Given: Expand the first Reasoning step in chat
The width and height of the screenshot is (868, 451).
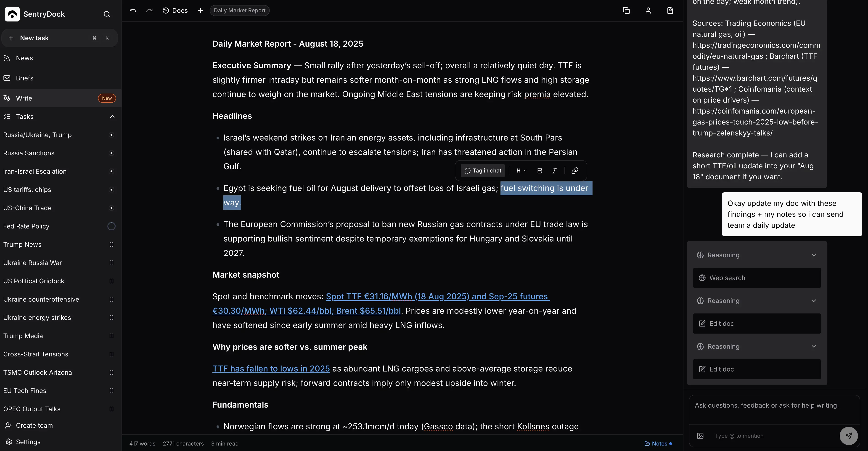Looking at the screenshot, I should (814, 255).
